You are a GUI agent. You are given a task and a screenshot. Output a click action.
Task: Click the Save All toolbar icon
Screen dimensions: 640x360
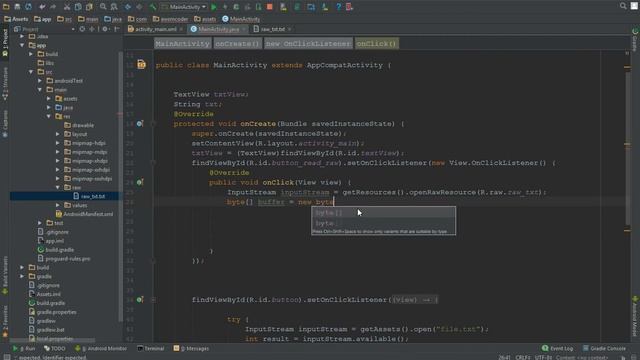pyautogui.click(x=17, y=7)
